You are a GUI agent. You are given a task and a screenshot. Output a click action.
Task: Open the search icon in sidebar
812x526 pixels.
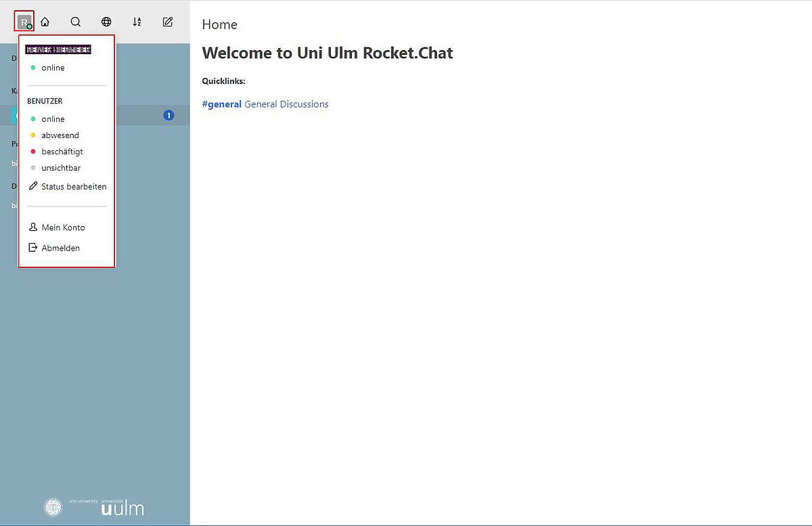click(x=76, y=22)
